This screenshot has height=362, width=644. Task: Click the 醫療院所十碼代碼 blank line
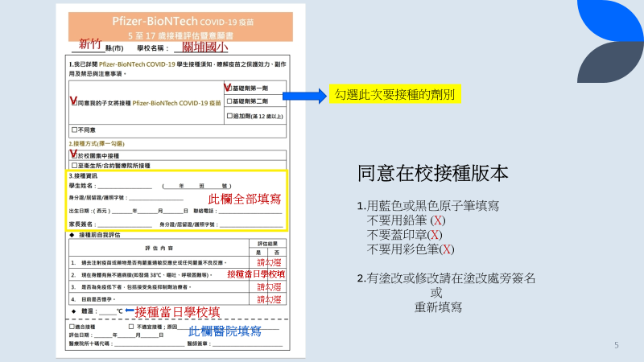(x=150, y=344)
